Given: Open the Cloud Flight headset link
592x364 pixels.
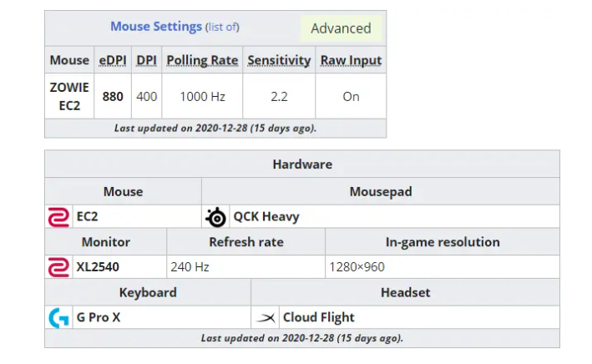Looking at the screenshot, I should coord(318,317).
